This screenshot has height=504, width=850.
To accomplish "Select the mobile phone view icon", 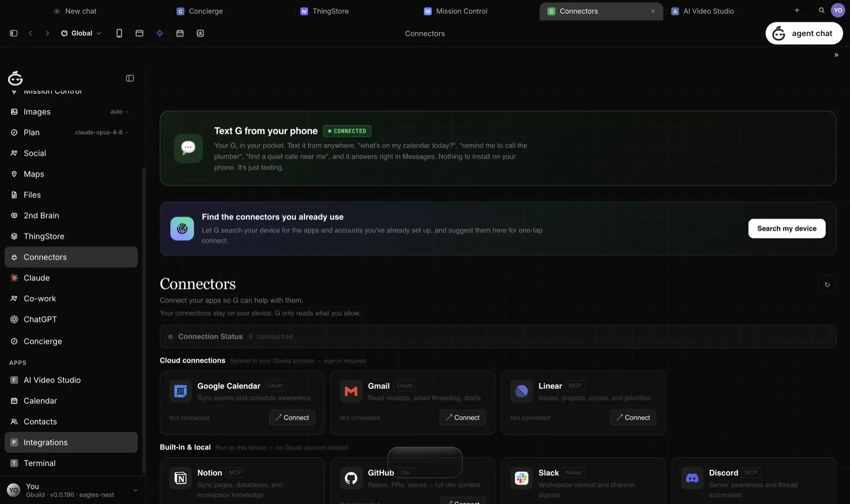I will click(x=119, y=33).
